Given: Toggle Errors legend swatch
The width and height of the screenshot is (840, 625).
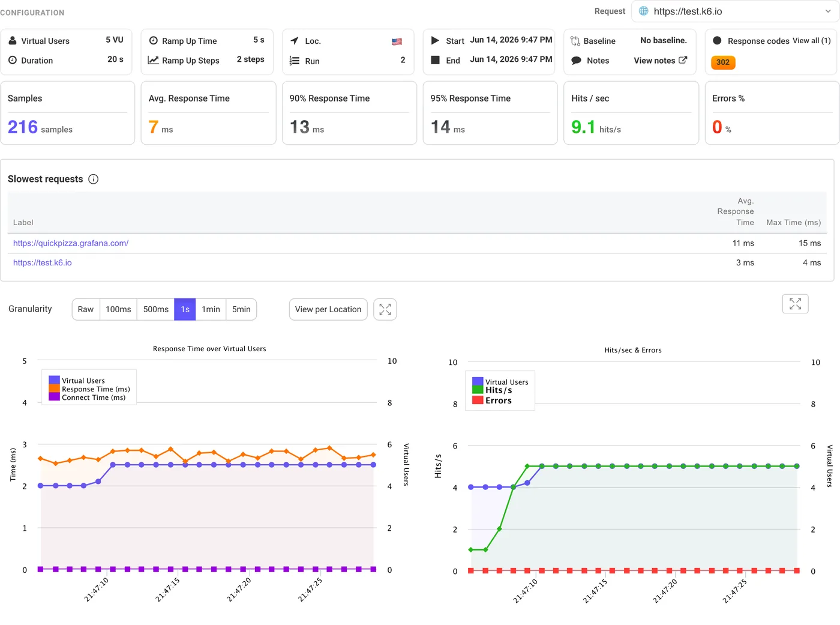Looking at the screenshot, I should pyautogui.click(x=478, y=400).
